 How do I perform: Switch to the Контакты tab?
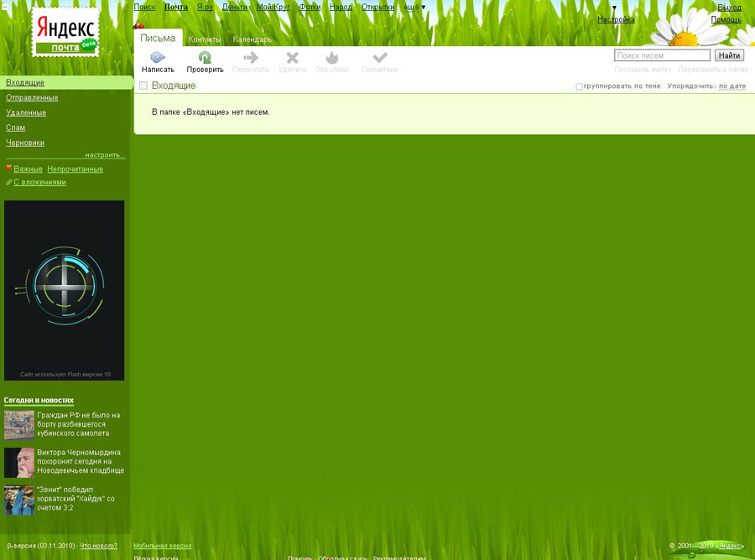[x=204, y=39]
